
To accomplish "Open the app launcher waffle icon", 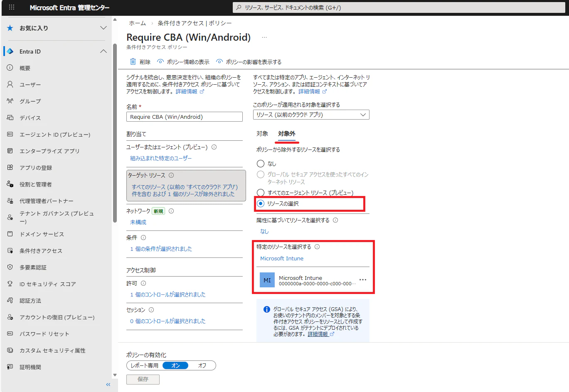I will click(12, 7).
